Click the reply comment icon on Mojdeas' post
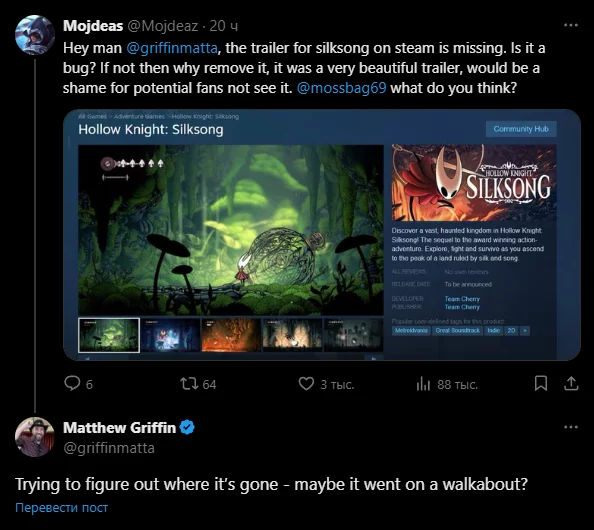The width and height of the screenshot is (594, 530). (x=72, y=383)
